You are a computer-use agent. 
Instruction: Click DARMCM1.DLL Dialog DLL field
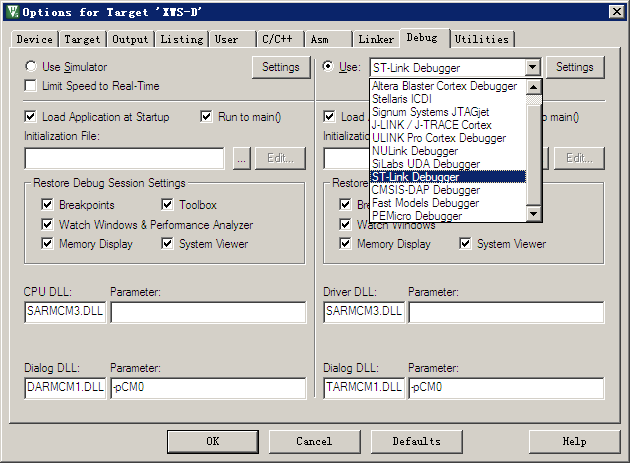click(65, 388)
